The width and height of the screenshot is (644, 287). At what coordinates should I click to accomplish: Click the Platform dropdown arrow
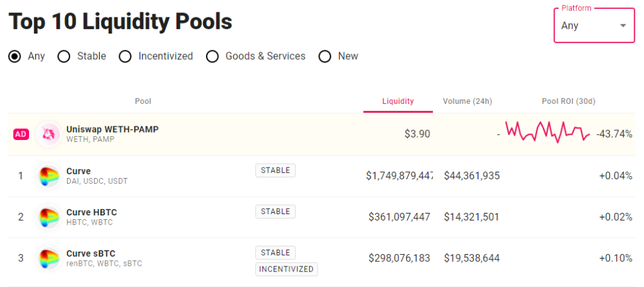pos(623,26)
